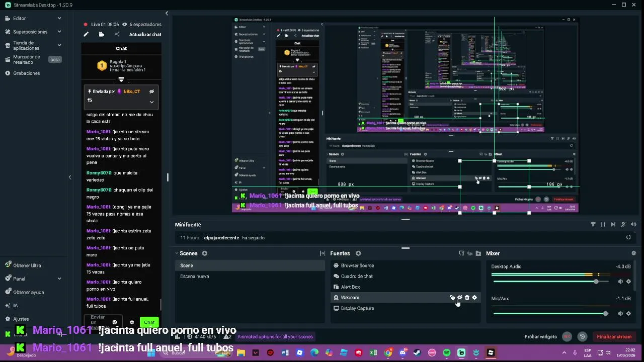Open chat settings gear beside the Chat button
This screenshot has height=362, width=644.
pos(132,322)
